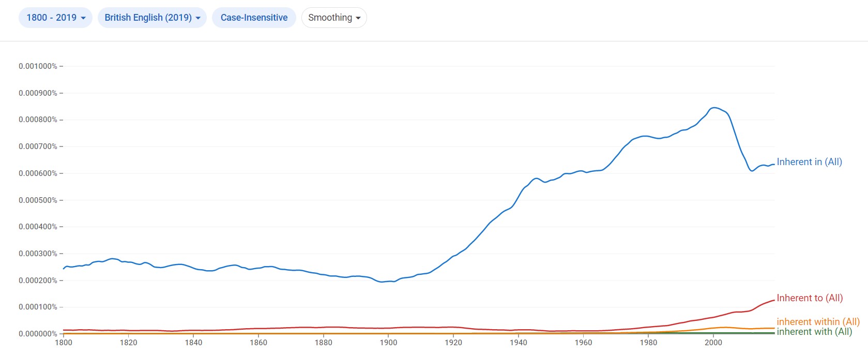Click the 1900 x-axis year label
The height and width of the screenshot is (353, 868).
tap(388, 342)
